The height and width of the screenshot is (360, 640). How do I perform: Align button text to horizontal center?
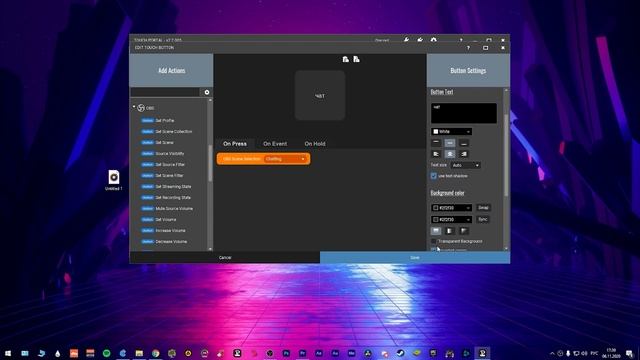[x=450, y=154]
